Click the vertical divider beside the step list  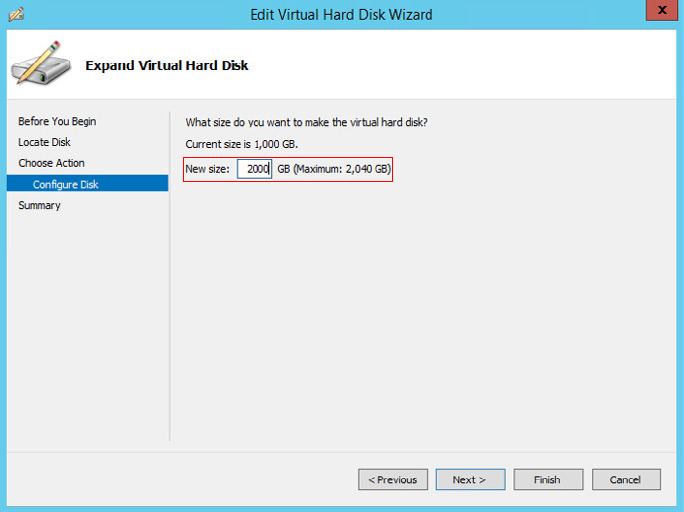pyautogui.click(x=170, y=276)
